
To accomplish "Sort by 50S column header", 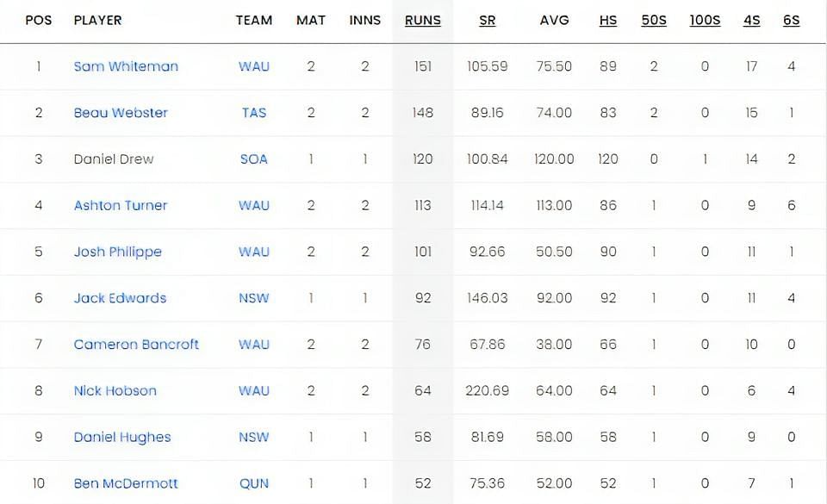I will click(x=654, y=21).
